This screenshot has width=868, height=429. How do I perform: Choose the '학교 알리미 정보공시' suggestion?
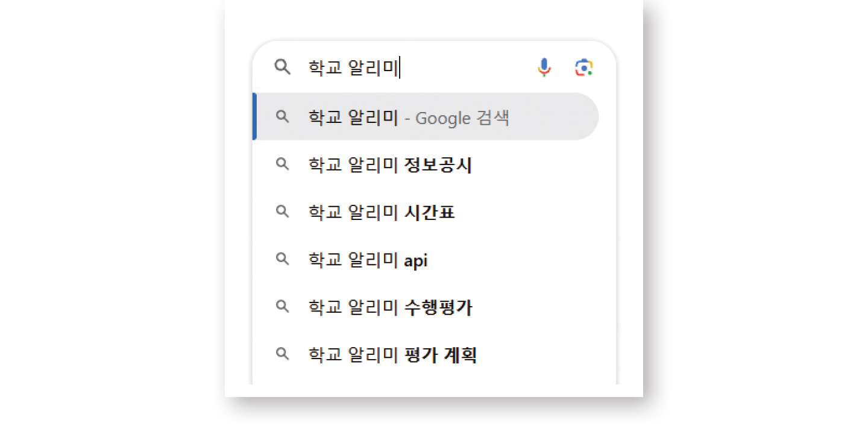(x=389, y=165)
